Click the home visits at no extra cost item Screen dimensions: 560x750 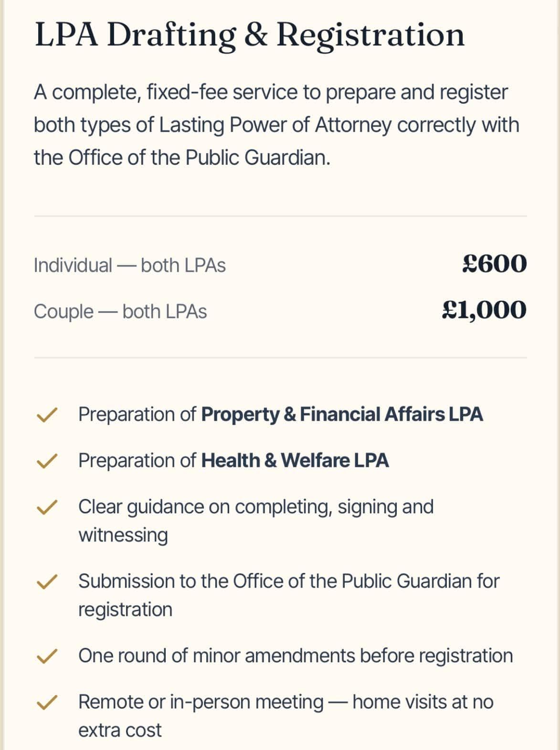tap(286, 716)
